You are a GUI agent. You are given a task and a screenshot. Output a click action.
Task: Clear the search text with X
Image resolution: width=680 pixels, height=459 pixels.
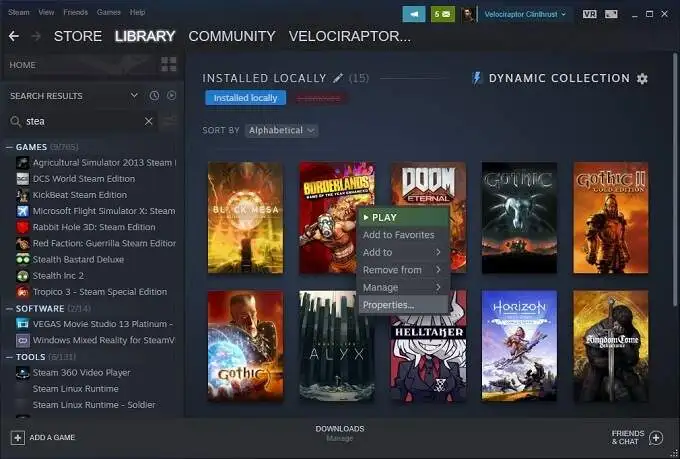click(148, 121)
